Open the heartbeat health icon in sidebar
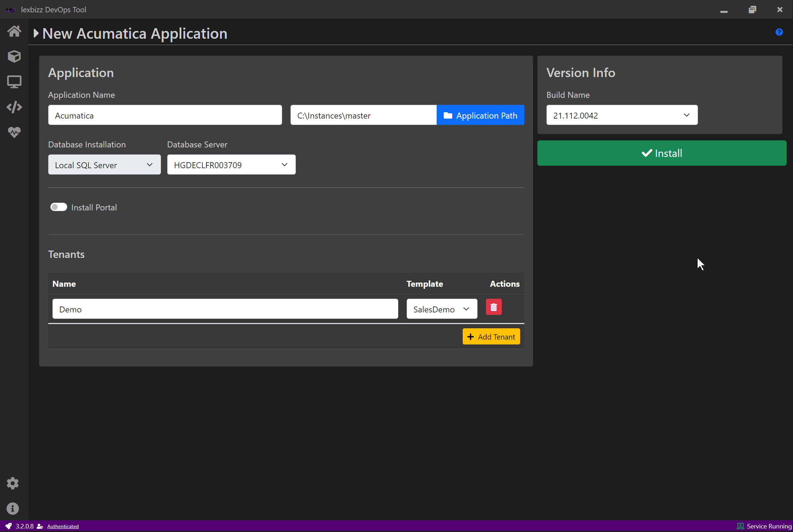This screenshot has height=532, width=793. coord(14,132)
